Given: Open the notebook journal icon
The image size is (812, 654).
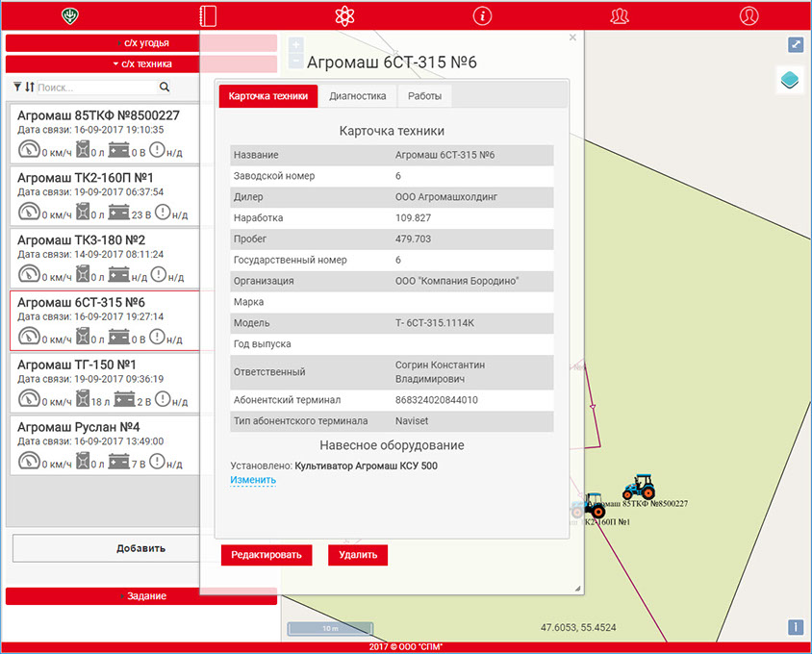Looking at the screenshot, I should (x=207, y=15).
